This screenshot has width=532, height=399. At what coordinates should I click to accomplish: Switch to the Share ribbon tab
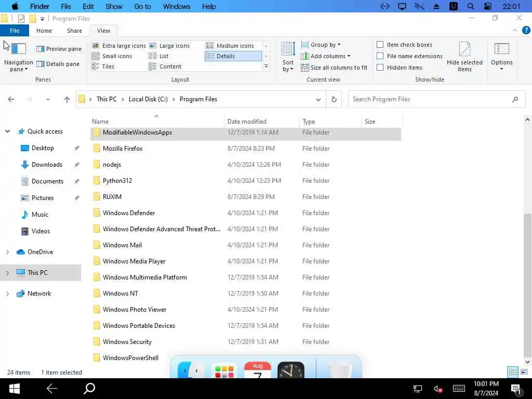pos(74,31)
